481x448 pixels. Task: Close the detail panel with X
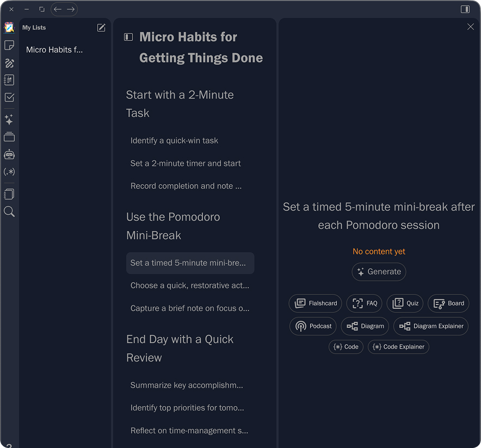click(x=471, y=27)
